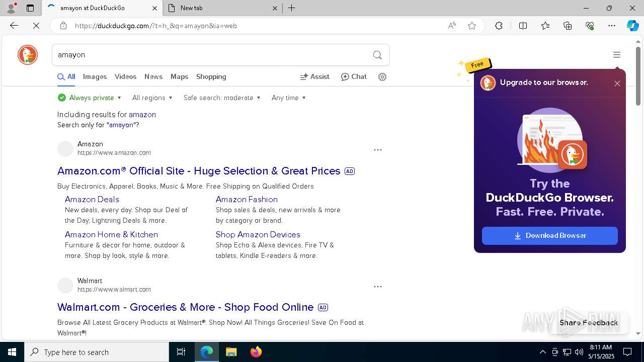
Task: Expand the Safe search: moderate dropdown
Action: tap(222, 98)
